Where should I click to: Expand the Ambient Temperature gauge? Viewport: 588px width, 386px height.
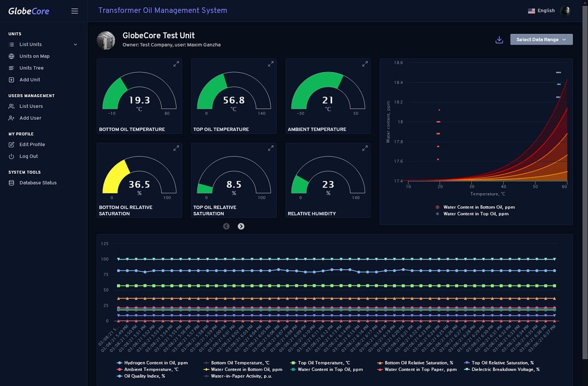pos(365,64)
